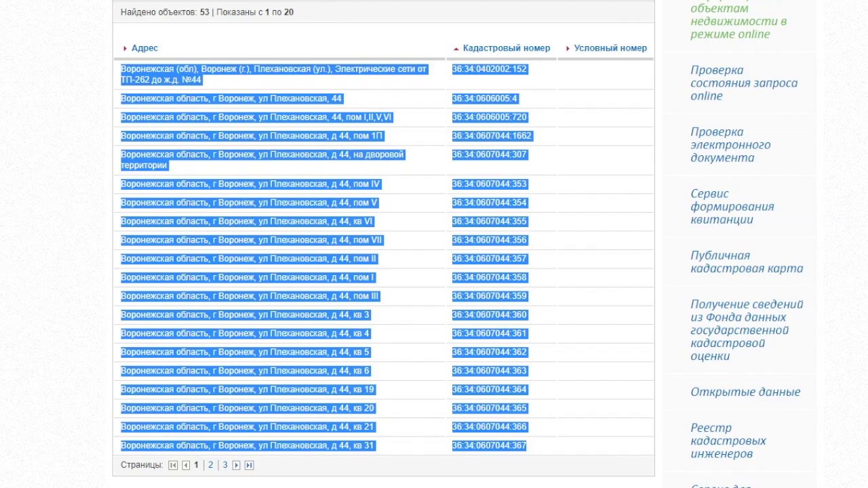Open address Электрические сети от ТП-262

[x=274, y=75]
